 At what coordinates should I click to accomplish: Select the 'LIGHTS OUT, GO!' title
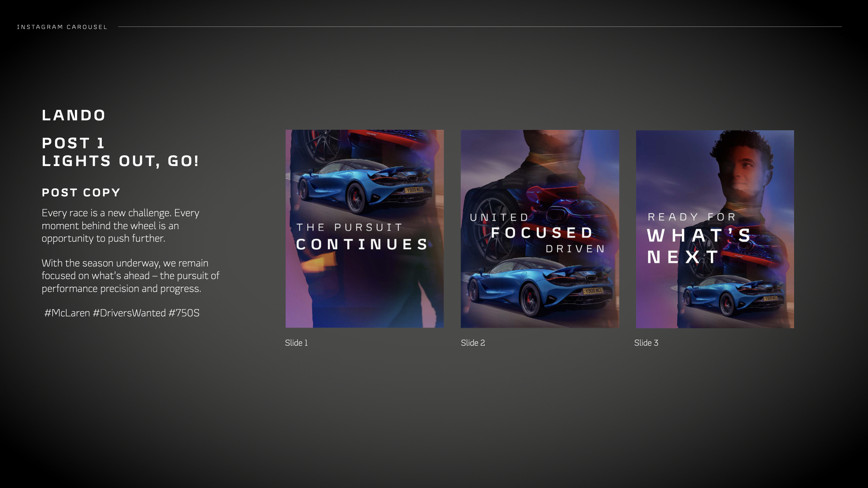120,161
